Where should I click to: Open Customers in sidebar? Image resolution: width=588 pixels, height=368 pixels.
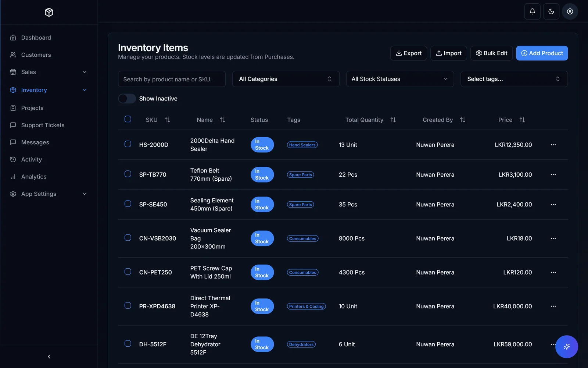pyautogui.click(x=49, y=55)
